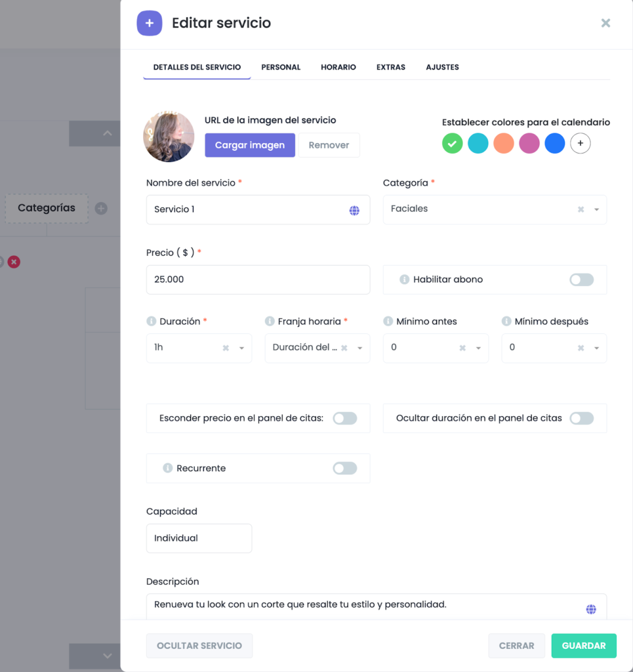Add a custom calendar color with plus icon
633x672 pixels.
pos(580,143)
